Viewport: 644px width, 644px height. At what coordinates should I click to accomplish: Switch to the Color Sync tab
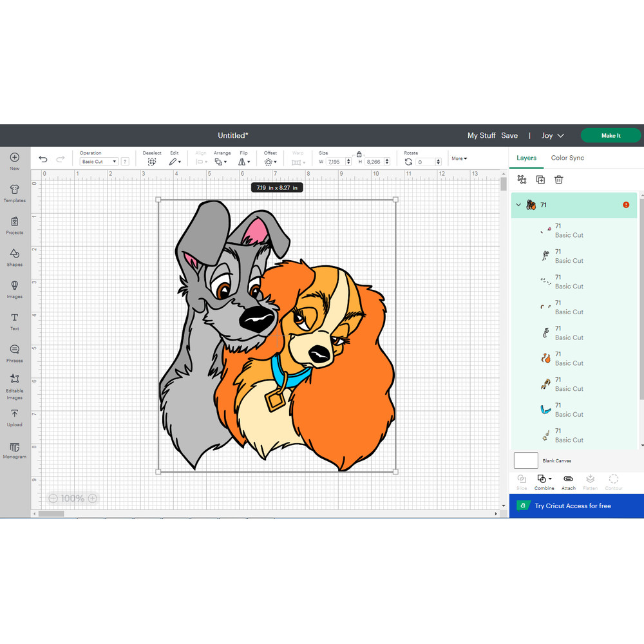(x=567, y=158)
